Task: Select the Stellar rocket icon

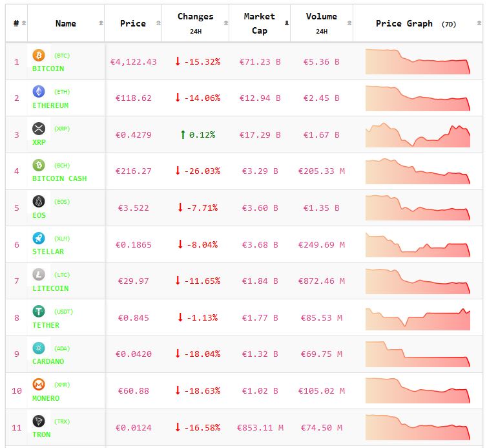Action: [39, 239]
